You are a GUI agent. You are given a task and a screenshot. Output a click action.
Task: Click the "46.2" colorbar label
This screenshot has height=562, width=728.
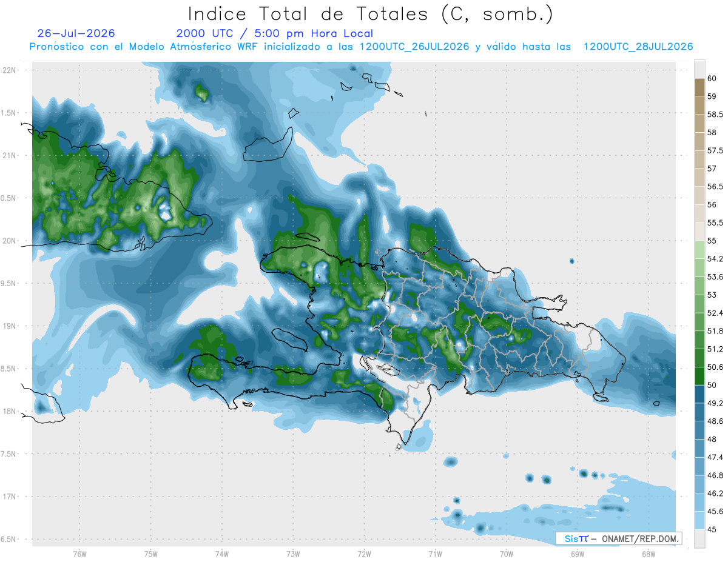[x=715, y=493]
